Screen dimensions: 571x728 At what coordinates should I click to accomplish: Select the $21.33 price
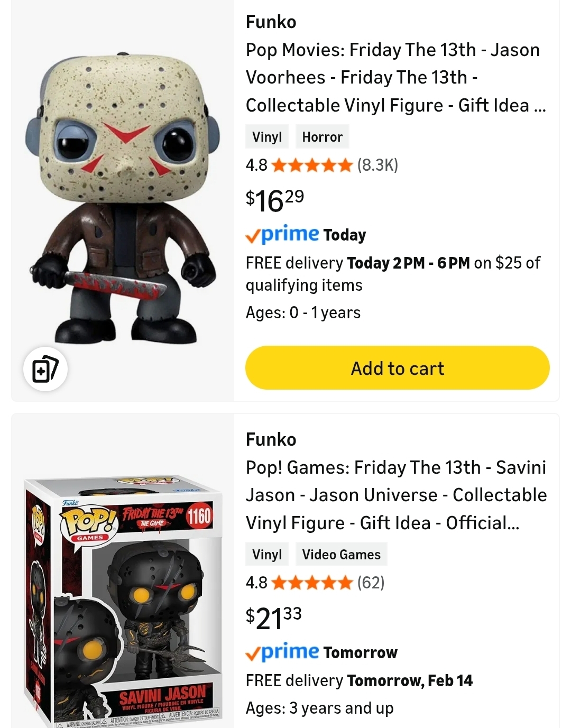pos(274,618)
